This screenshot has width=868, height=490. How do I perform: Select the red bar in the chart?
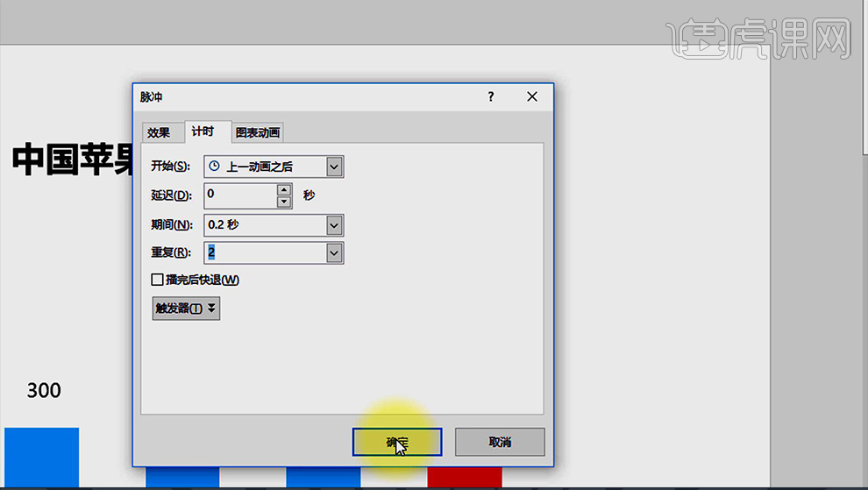(x=465, y=477)
